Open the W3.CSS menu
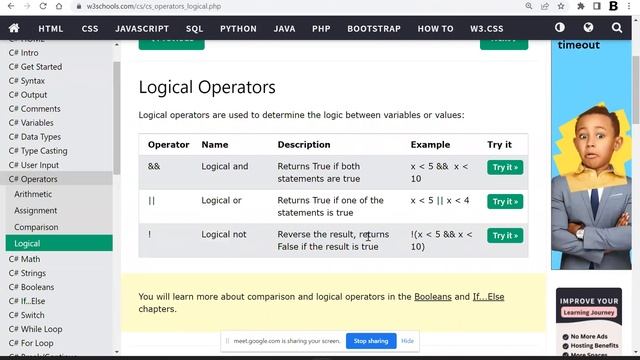Viewport: 640px width, 360px height. 487,29
